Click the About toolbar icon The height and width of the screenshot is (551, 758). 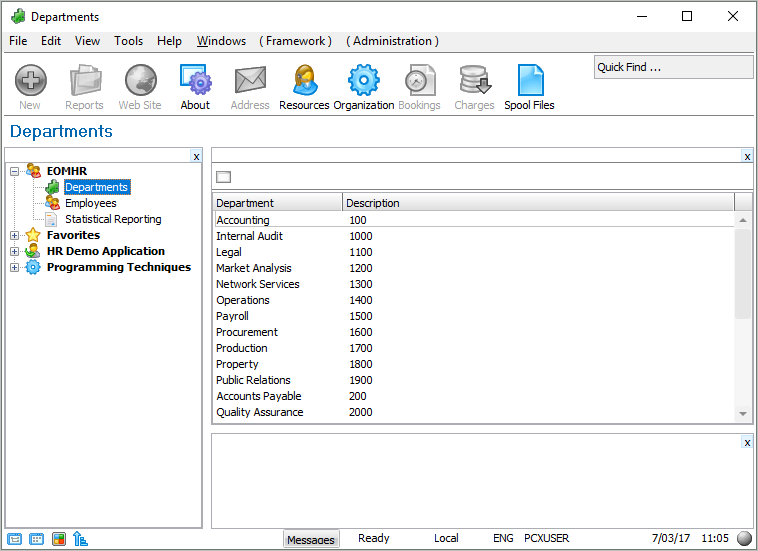pos(195,81)
